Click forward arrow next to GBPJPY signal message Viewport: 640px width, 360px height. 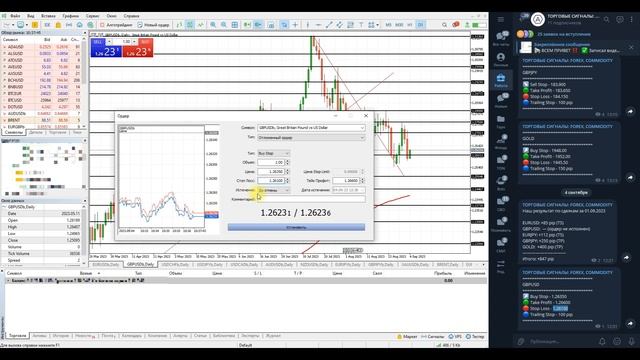coord(630,111)
